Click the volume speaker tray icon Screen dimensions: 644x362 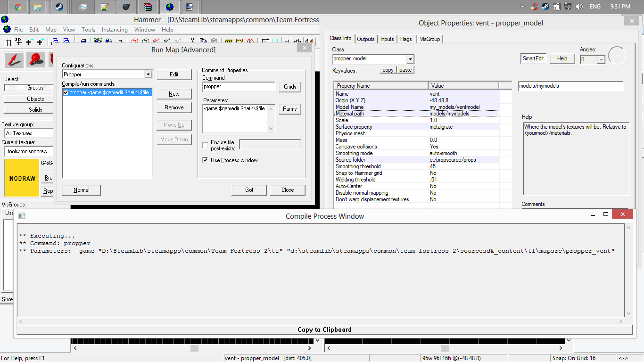click(x=579, y=7)
